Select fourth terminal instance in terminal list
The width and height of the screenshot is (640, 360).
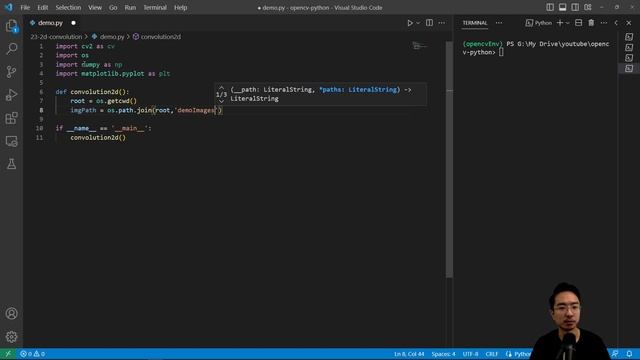click(x=629, y=69)
